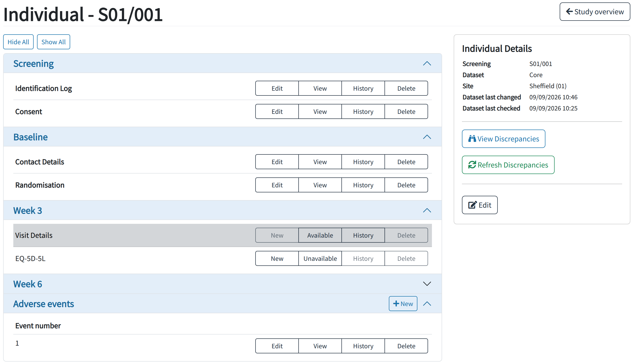633x364 pixels.
Task: Click the Hide All button
Action: tap(18, 42)
